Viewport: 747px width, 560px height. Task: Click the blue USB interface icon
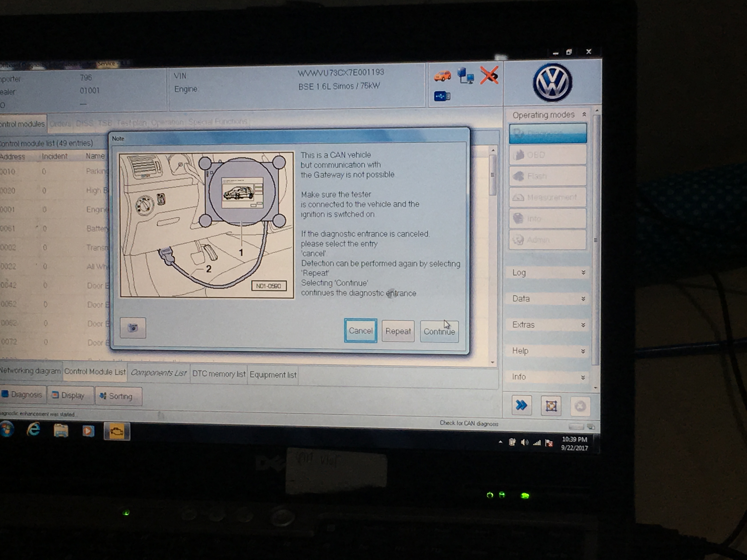pos(442,96)
